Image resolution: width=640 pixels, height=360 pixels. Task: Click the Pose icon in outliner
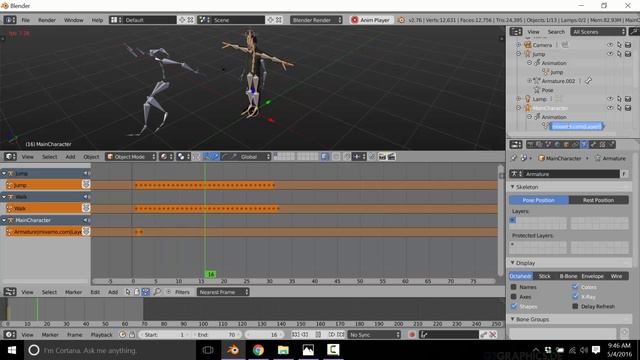coord(536,90)
